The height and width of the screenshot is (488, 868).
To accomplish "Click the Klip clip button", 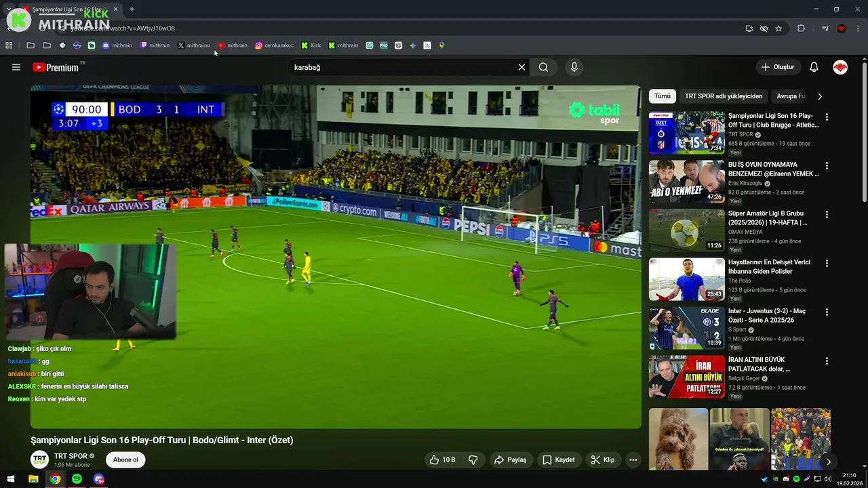I will 602,460.
